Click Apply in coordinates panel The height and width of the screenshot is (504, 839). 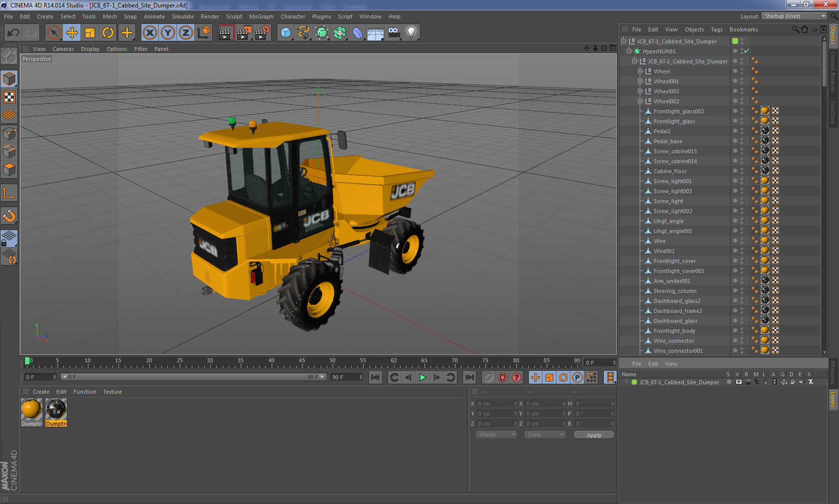coord(594,435)
